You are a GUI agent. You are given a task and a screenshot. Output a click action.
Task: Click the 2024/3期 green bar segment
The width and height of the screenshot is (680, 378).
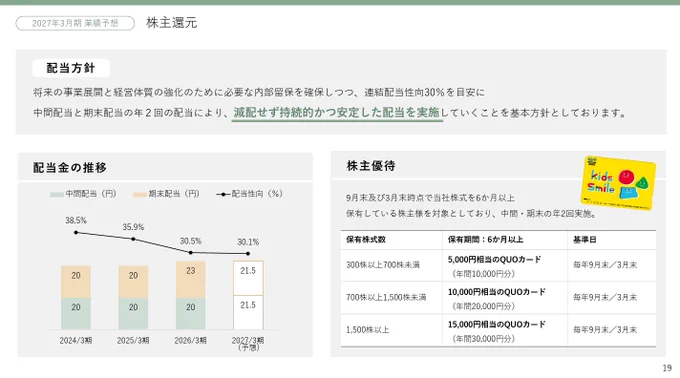click(76, 313)
